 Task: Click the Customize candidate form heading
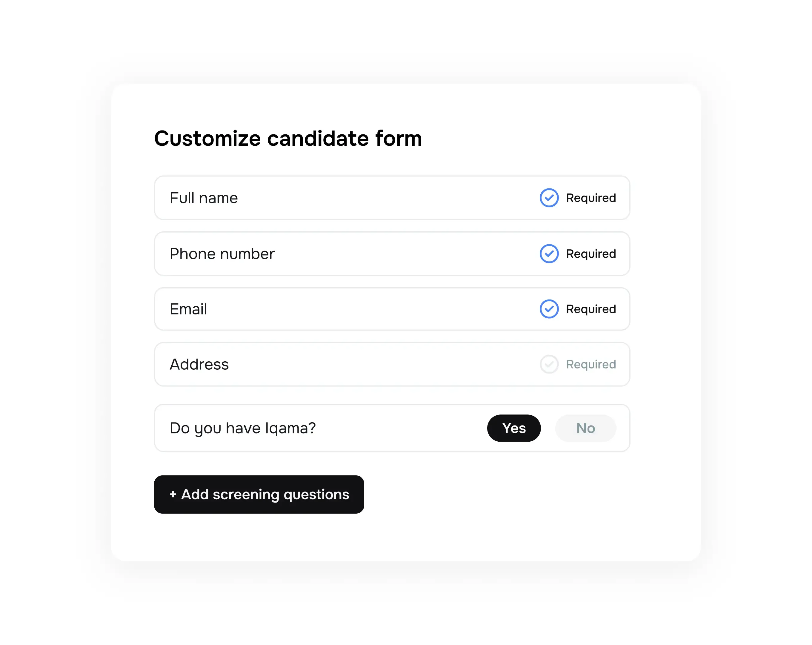[x=288, y=138]
